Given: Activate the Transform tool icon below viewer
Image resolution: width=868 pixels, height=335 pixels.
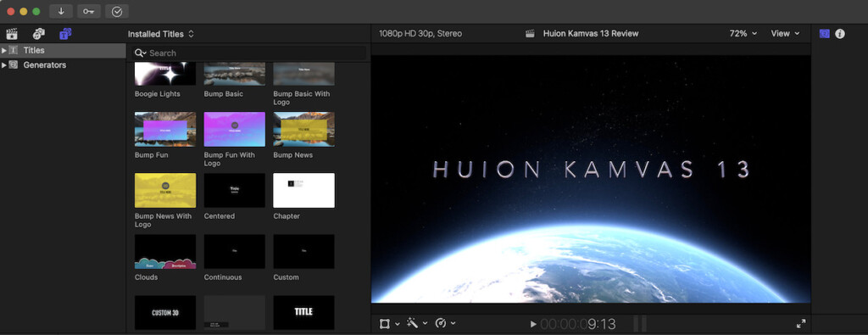Looking at the screenshot, I should coord(385,323).
